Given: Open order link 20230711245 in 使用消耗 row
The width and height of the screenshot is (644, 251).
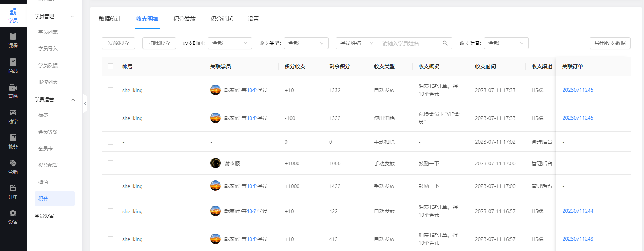Looking at the screenshot, I should pyautogui.click(x=578, y=118).
